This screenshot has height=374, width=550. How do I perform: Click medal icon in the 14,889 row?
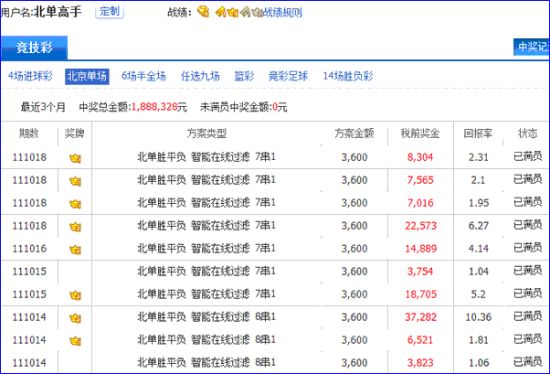click(75, 250)
